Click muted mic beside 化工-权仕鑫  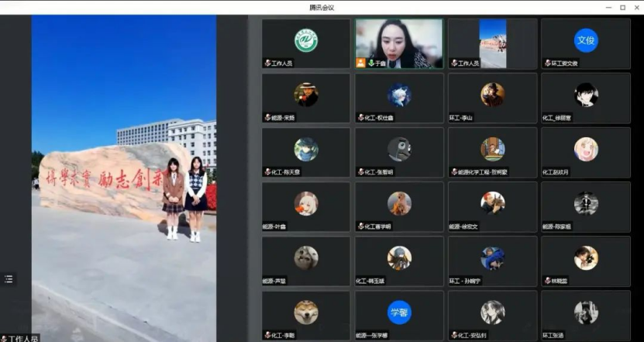pos(360,118)
